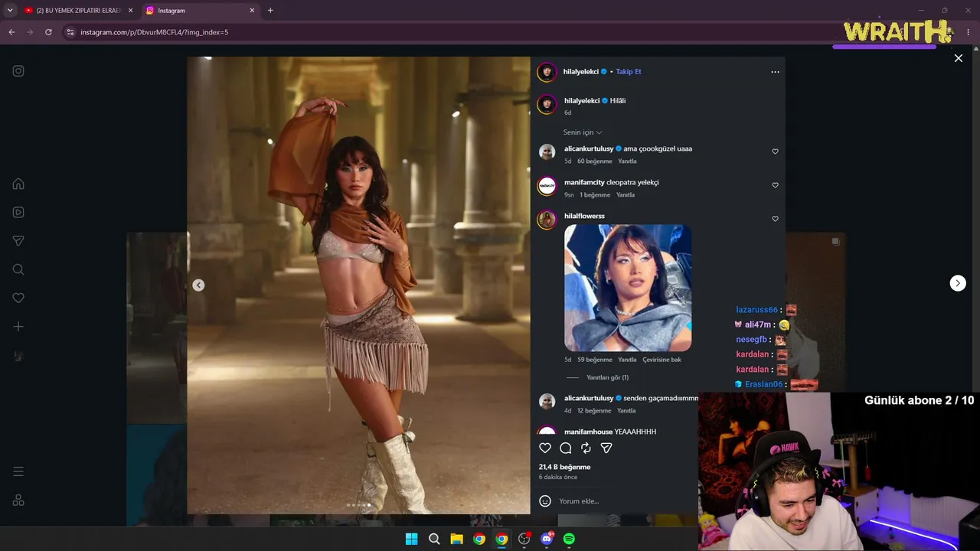Image resolution: width=980 pixels, height=551 pixels.
Task: Open File Explorer on taskbar
Action: tap(456, 539)
